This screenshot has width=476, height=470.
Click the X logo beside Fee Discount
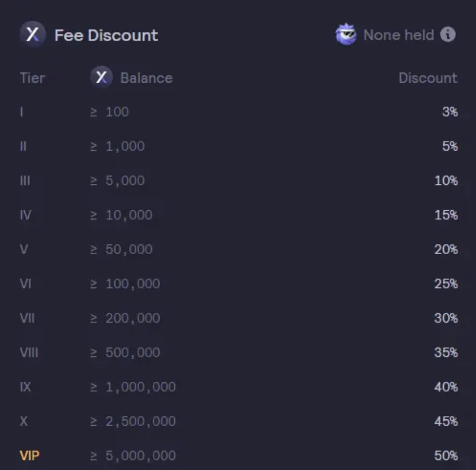point(33,35)
